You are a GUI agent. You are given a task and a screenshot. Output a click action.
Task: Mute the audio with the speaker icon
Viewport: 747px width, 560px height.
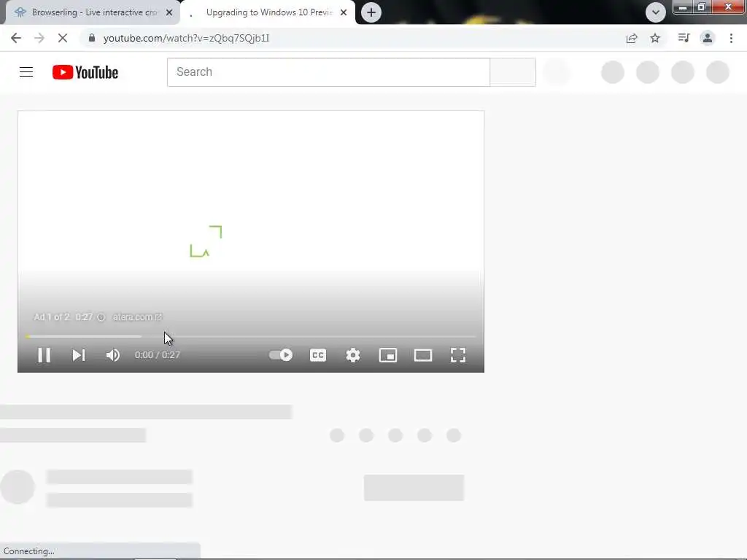tap(113, 355)
